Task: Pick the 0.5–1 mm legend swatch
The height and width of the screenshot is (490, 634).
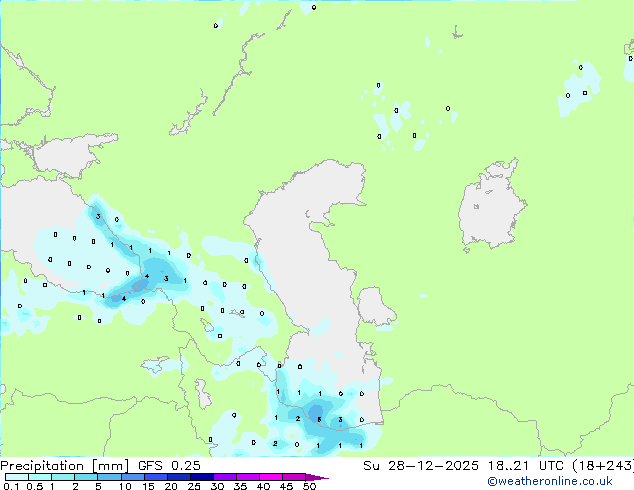Action: click(40, 477)
